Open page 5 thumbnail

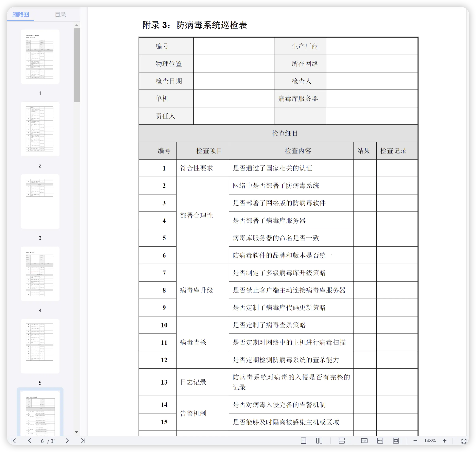pyautogui.click(x=40, y=346)
